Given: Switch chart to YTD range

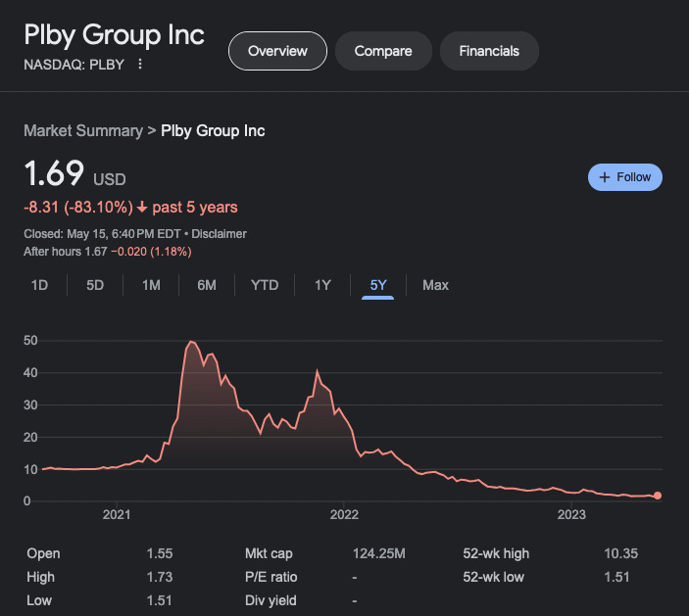Looking at the screenshot, I should tap(265, 285).
